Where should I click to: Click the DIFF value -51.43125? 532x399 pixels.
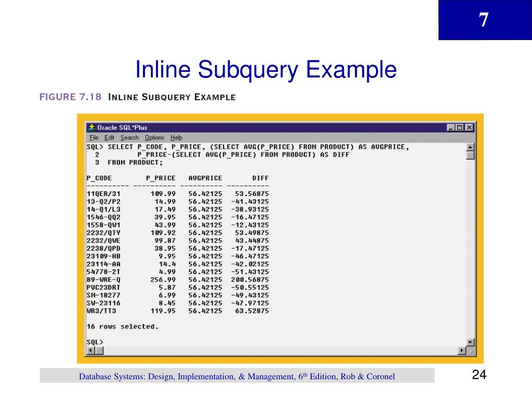(x=250, y=272)
